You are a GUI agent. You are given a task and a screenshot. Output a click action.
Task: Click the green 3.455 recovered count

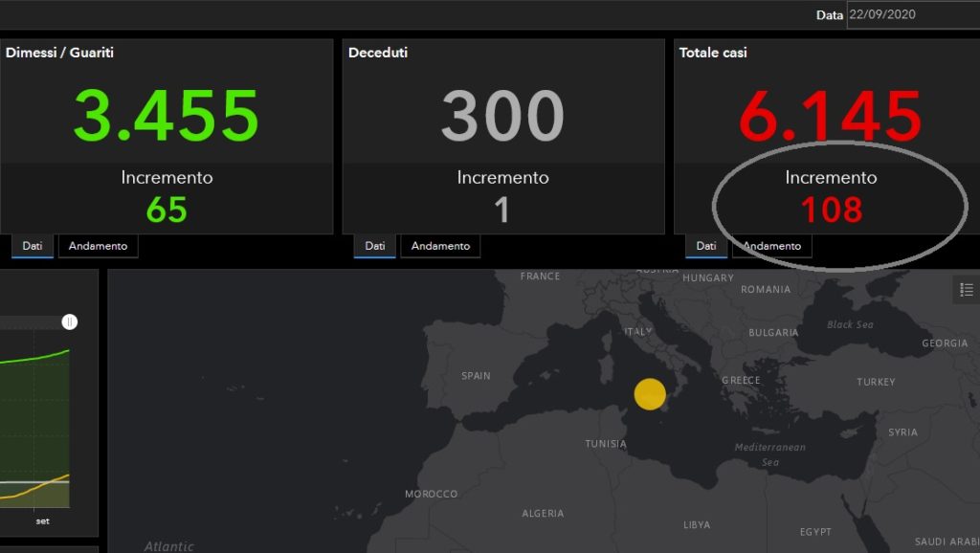click(166, 117)
